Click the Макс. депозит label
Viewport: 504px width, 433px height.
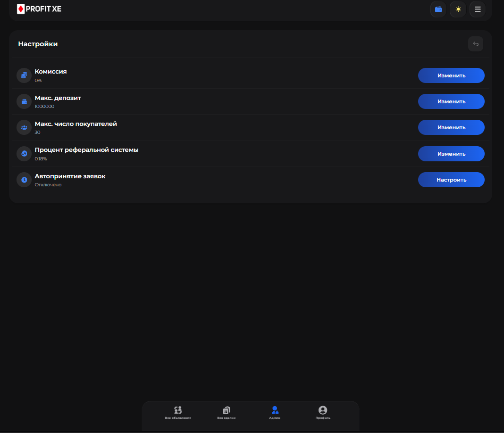pos(58,98)
